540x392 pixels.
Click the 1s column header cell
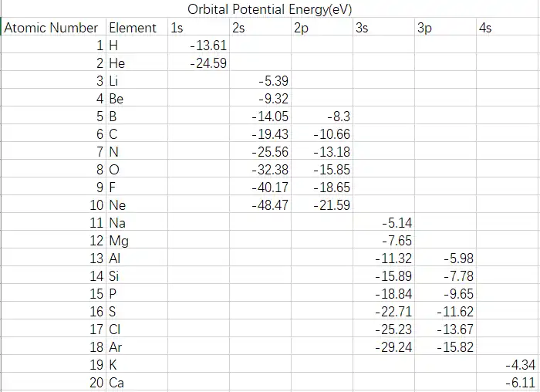tap(197, 28)
